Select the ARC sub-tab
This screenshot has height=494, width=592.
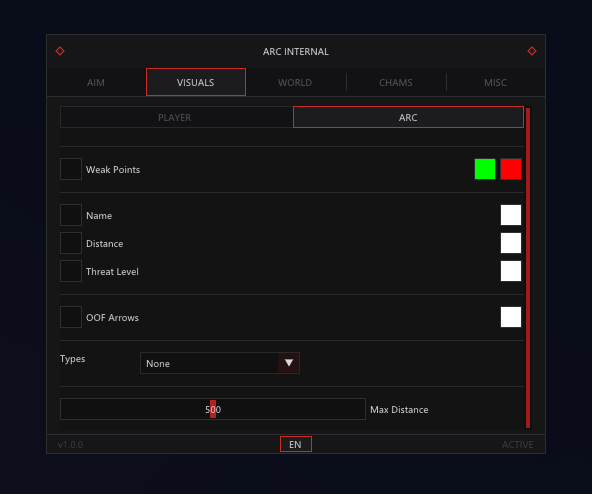408,117
